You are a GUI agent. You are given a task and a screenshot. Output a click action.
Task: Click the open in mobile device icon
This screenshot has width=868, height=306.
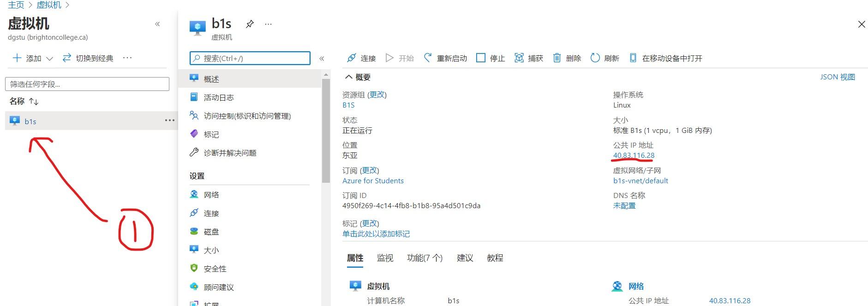[633, 58]
